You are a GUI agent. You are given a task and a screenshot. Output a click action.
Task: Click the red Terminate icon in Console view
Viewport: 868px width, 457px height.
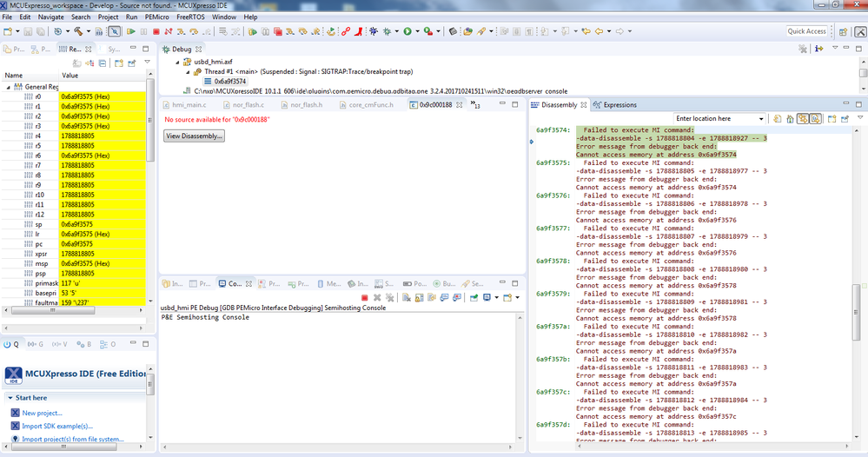pyautogui.click(x=364, y=298)
